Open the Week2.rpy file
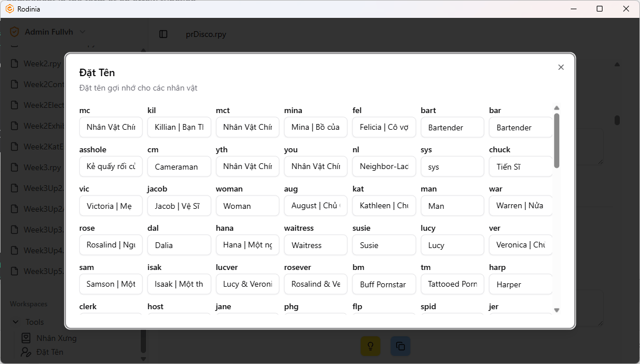The image size is (640, 364). coord(43,63)
